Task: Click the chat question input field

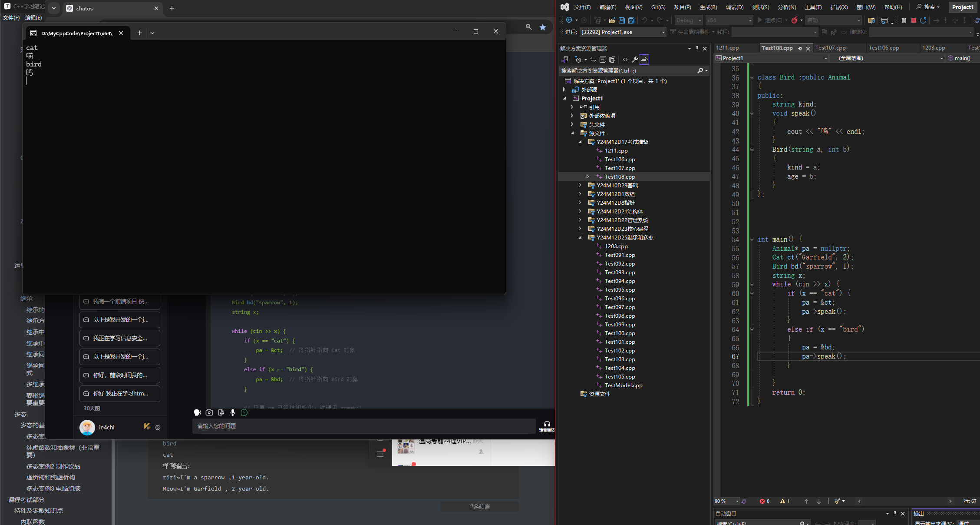Action: [x=364, y=426]
